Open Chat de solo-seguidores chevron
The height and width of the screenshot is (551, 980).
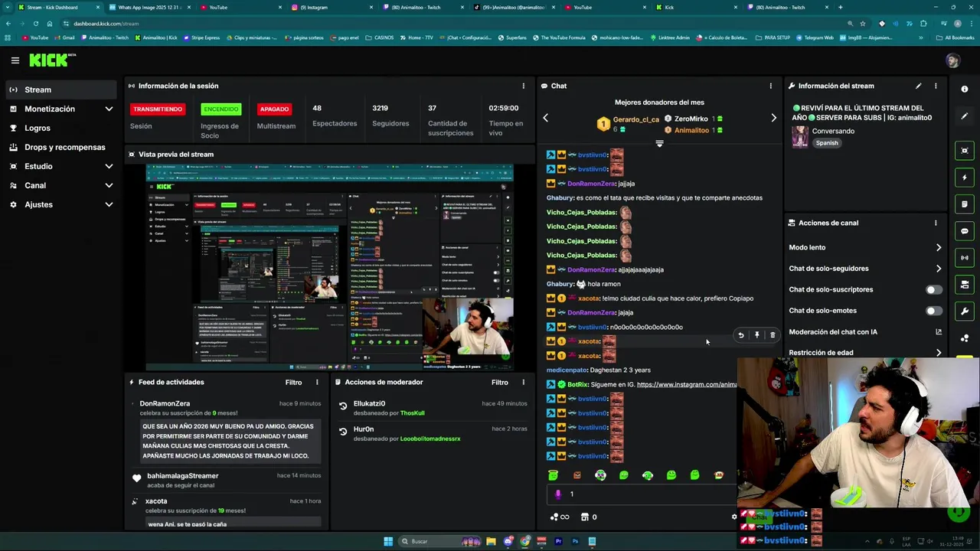[939, 269]
